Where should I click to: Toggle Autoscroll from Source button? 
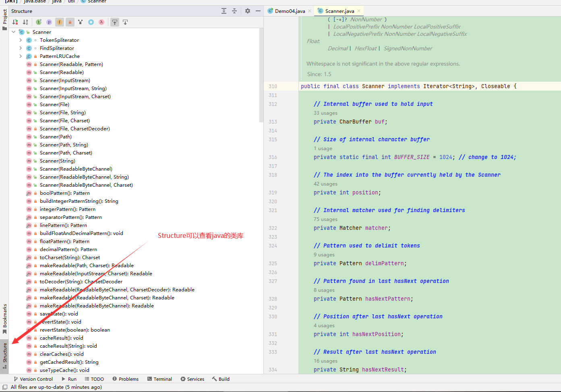pos(125,22)
